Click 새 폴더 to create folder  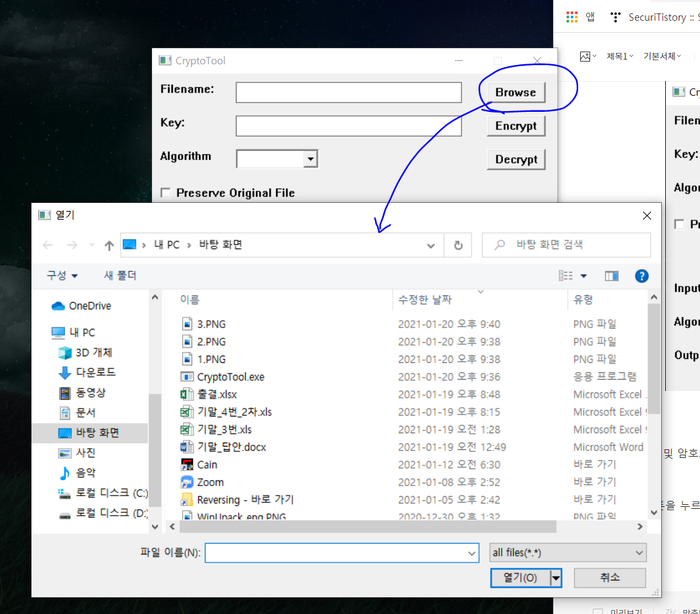(120, 275)
